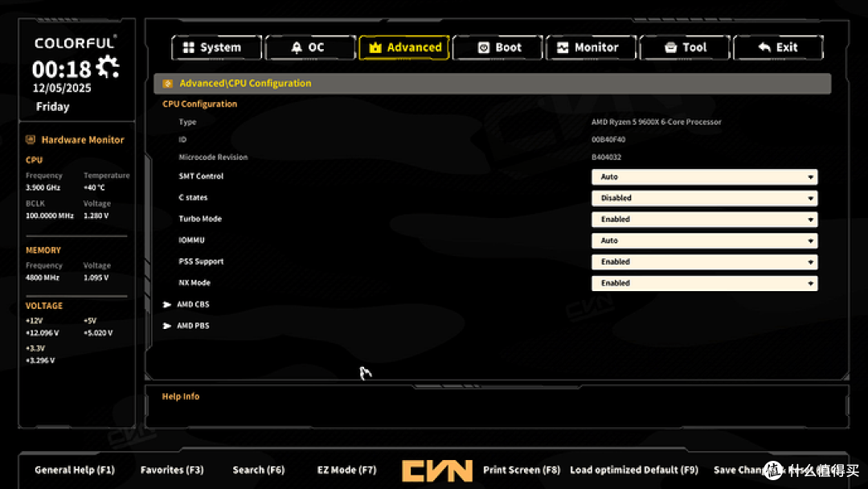868x489 pixels.
Task: Click the CVN logo in bottom bar
Action: point(437,471)
